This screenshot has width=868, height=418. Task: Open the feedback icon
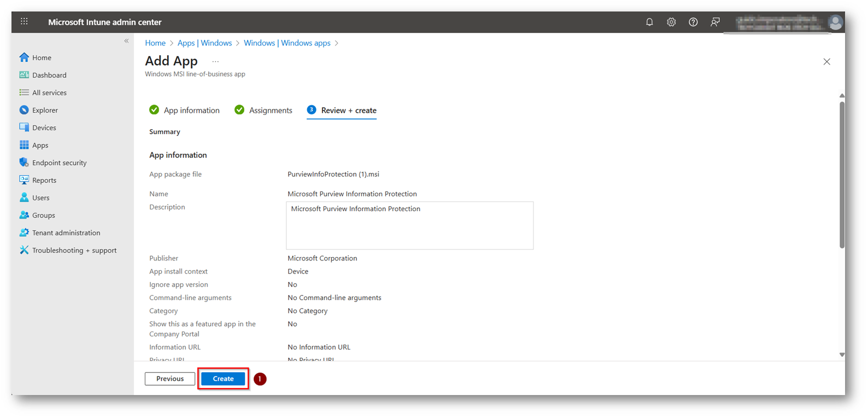coord(715,22)
